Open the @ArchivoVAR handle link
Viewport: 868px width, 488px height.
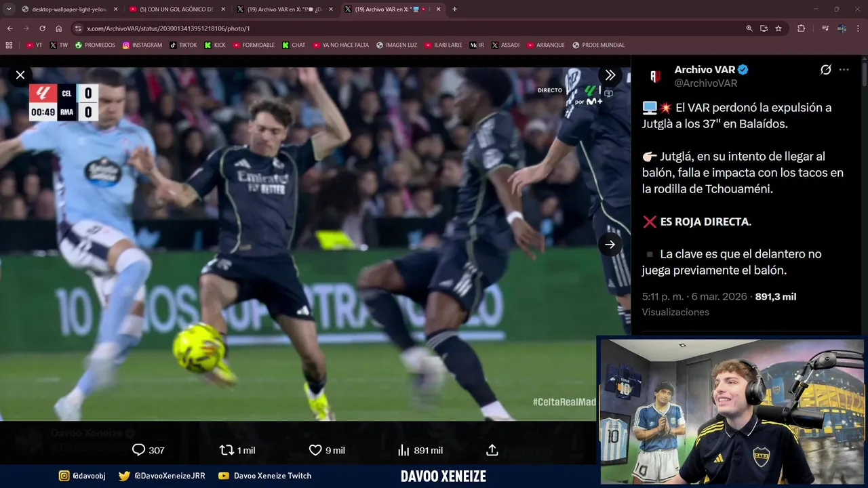706,83
